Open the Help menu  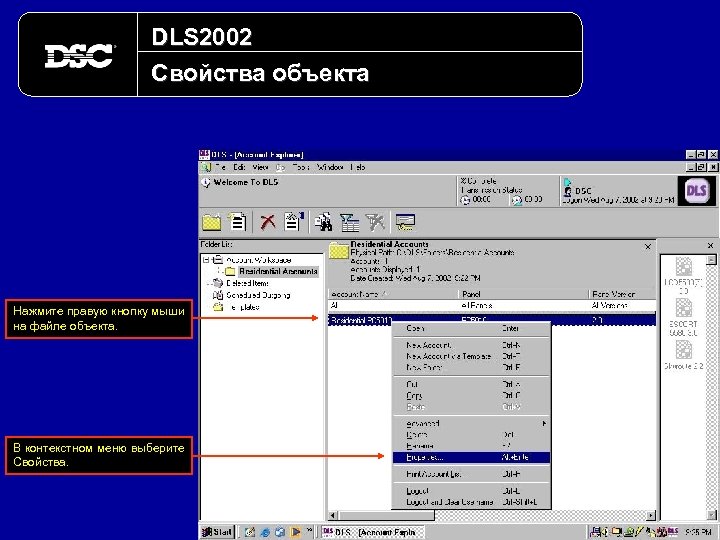[358, 167]
